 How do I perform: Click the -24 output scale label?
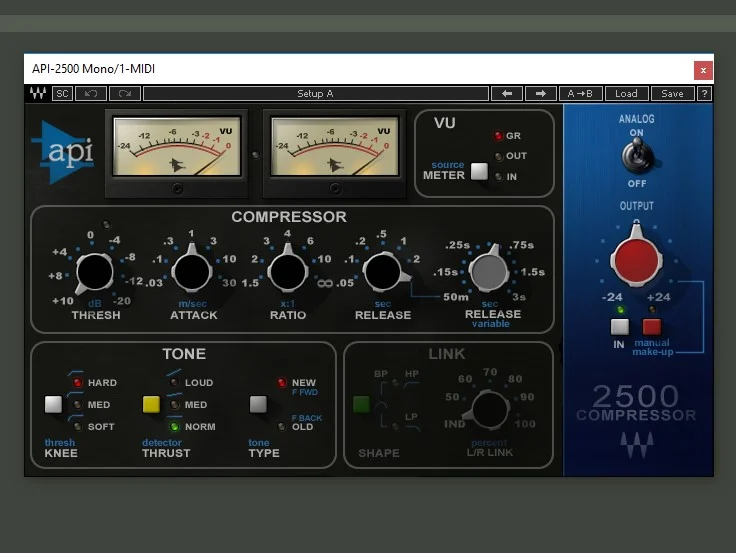click(612, 297)
